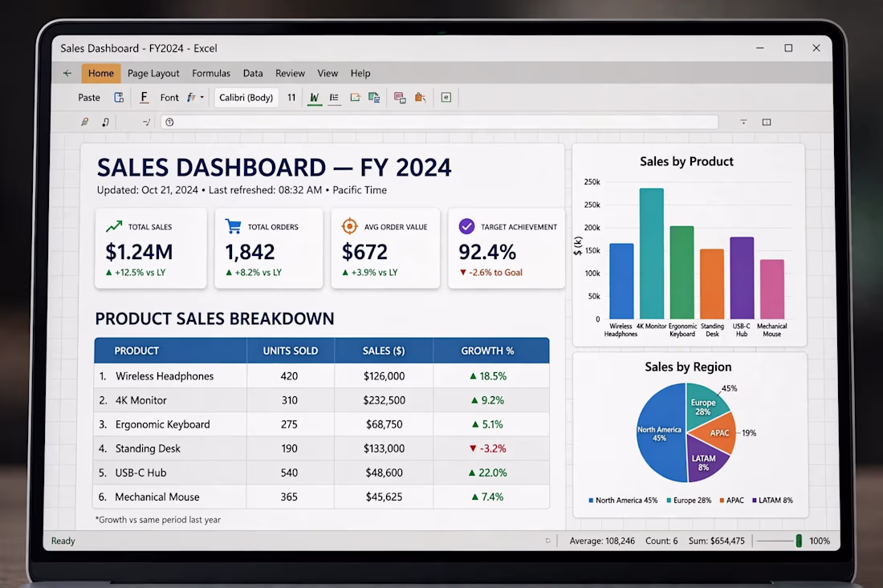Click the orange bag icon in the toolbar
The image size is (883, 588).
click(x=420, y=97)
